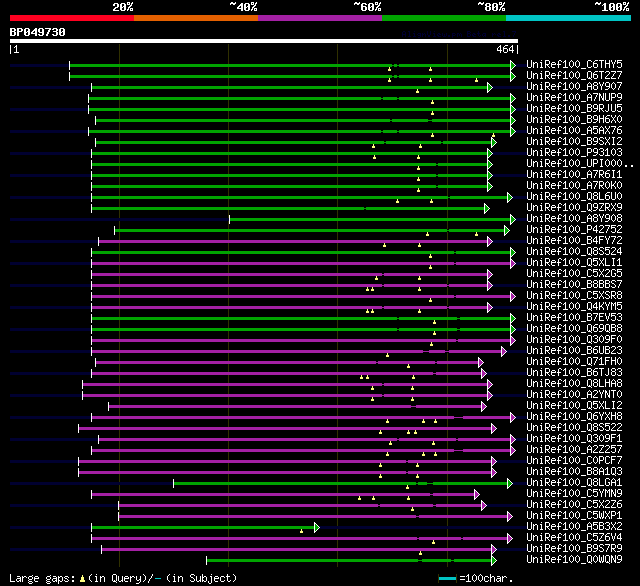Click the UniRef100_Q9ZRX9 label
640x586 pixels.
coord(574,208)
